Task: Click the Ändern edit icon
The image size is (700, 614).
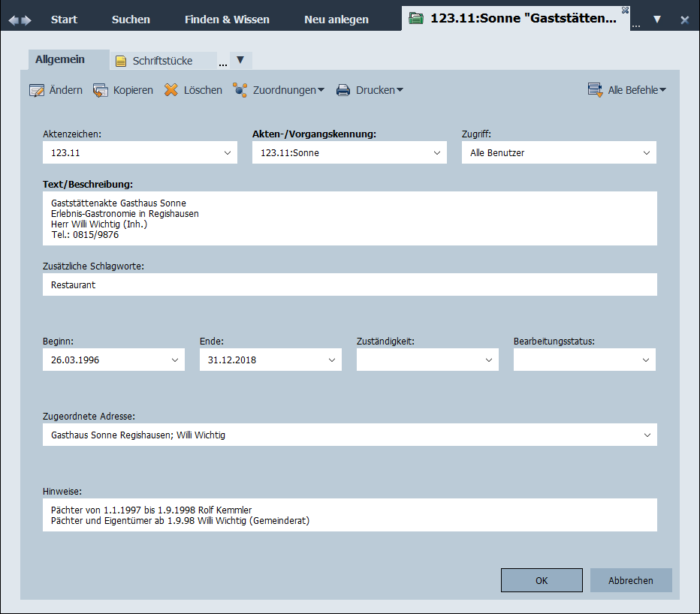Action: pos(37,90)
